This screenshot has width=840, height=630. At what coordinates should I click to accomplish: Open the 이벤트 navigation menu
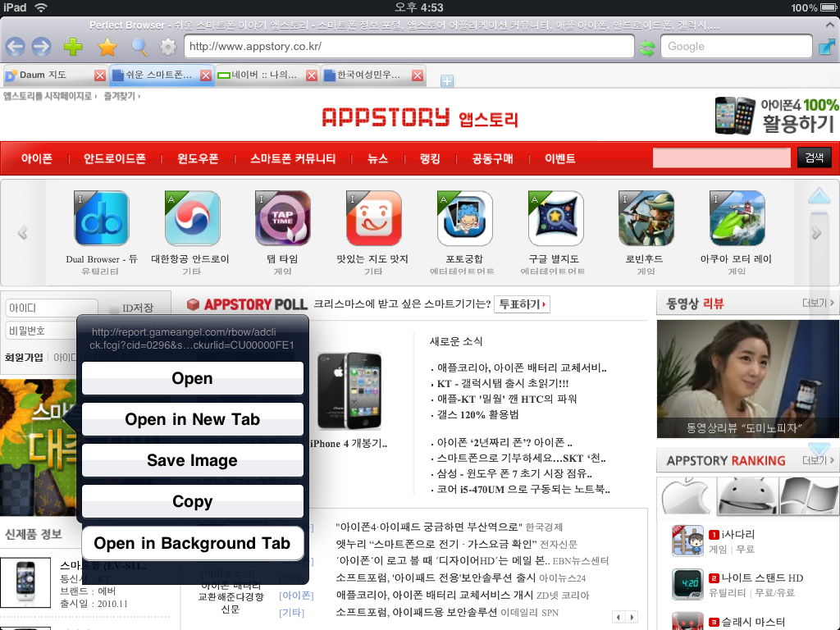(559, 158)
